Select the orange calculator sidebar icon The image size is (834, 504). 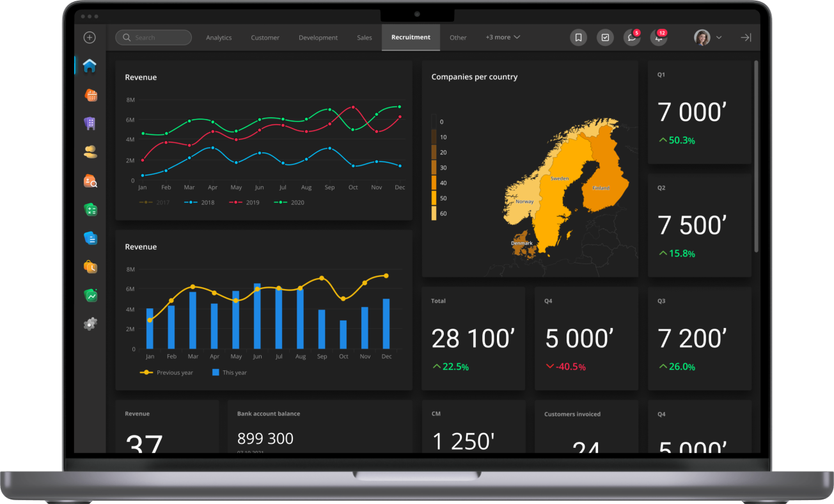point(90,95)
